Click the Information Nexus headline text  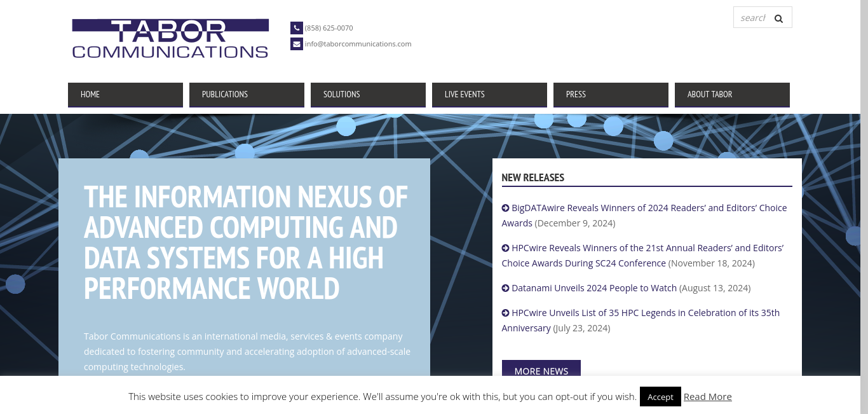click(246, 243)
